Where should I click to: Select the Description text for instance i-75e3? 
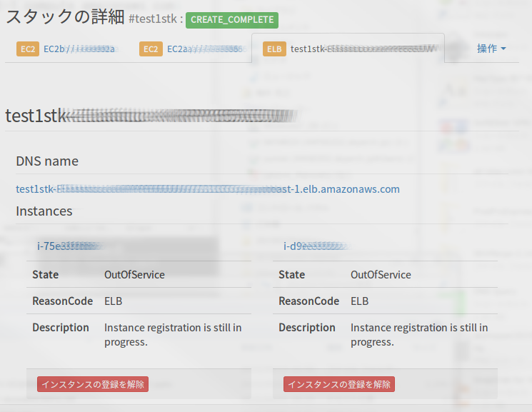pyautogui.click(x=173, y=335)
